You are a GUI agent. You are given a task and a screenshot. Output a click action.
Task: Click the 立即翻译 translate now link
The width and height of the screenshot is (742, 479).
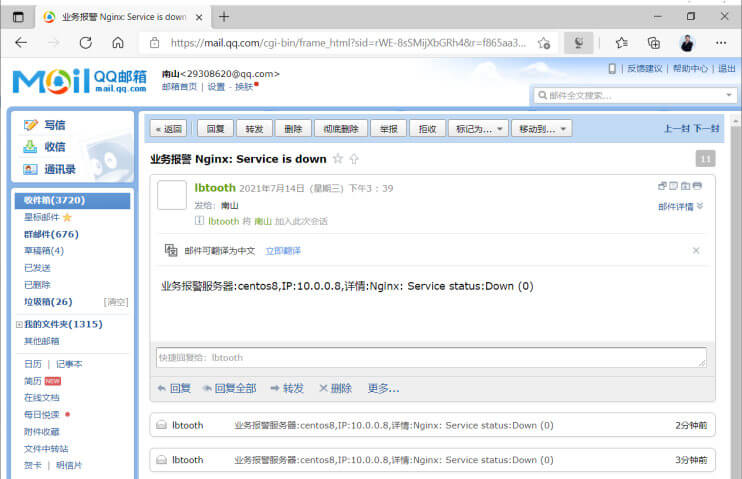tap(283, 250)
